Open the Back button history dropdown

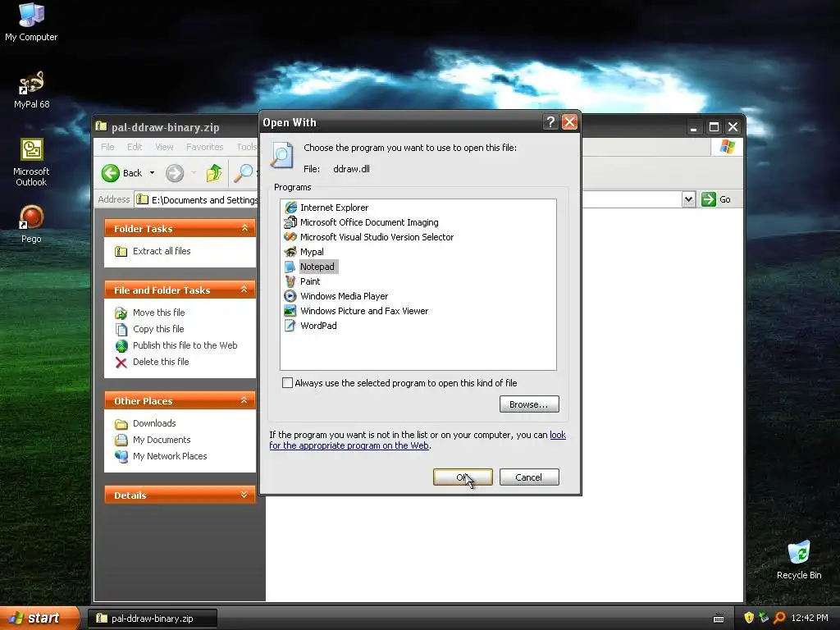[x=152, y=173]
